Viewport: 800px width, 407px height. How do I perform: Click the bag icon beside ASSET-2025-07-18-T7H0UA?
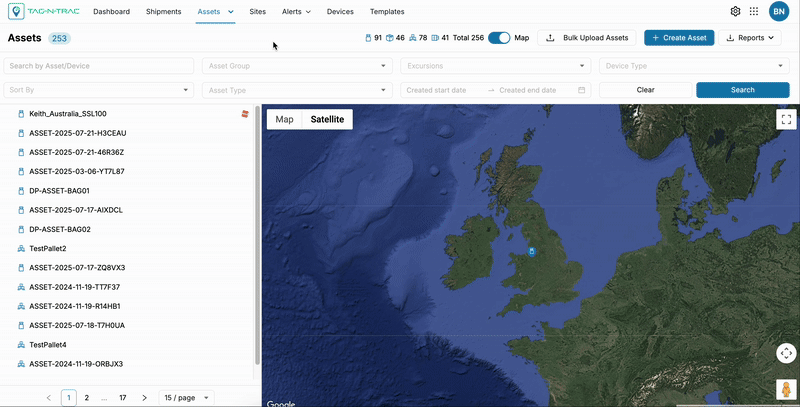[21, 325]
